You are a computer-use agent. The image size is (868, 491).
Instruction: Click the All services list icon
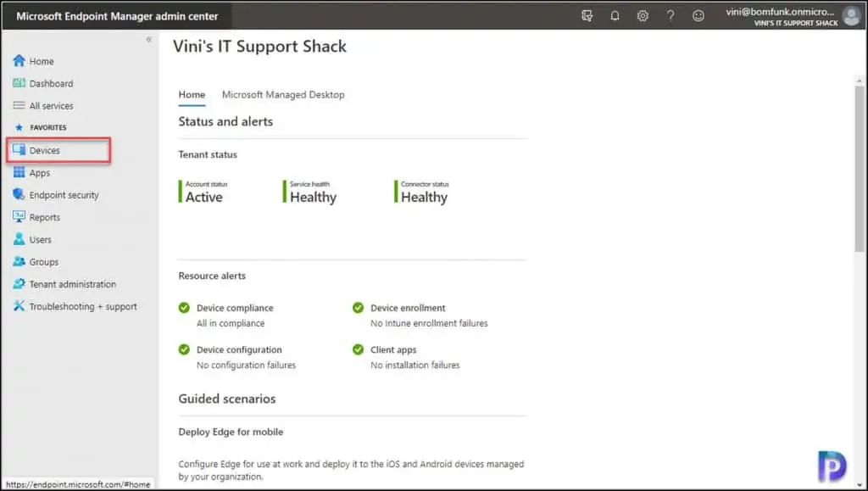19,105
